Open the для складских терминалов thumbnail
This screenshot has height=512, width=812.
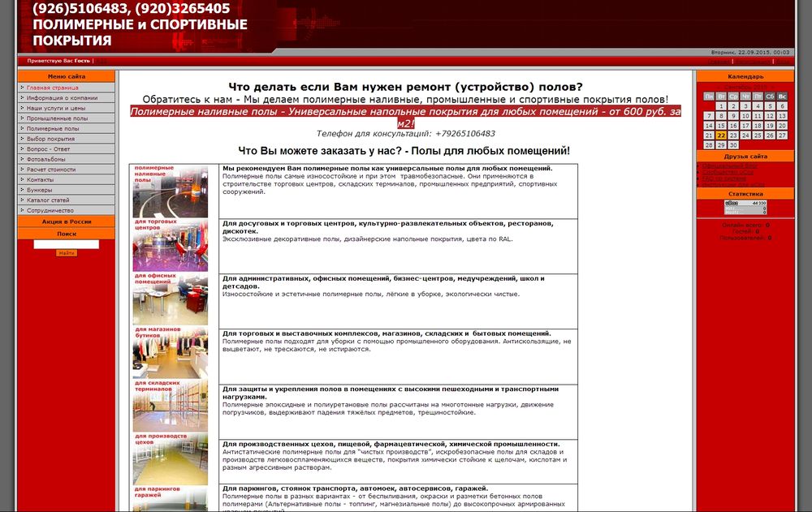click(x=170, y=407)
